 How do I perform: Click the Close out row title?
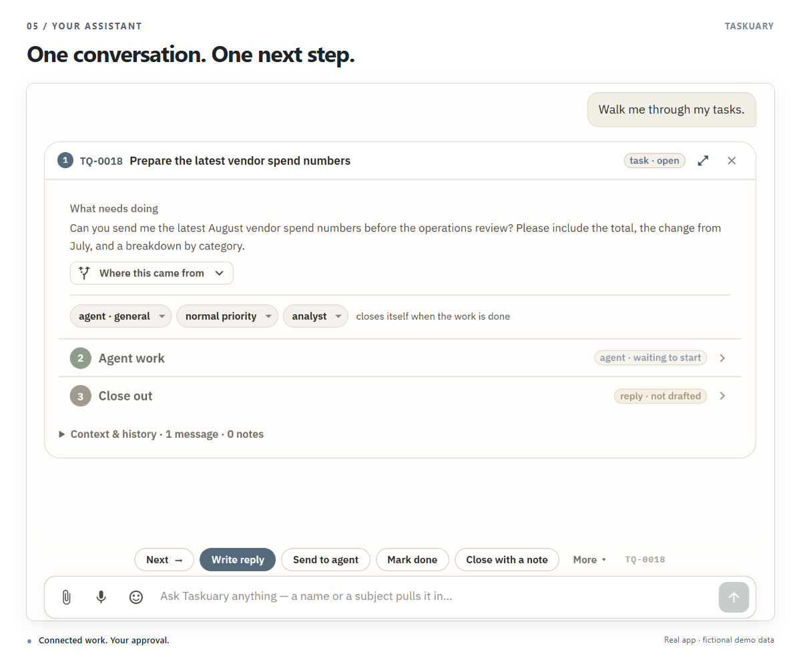pos(125,396)
